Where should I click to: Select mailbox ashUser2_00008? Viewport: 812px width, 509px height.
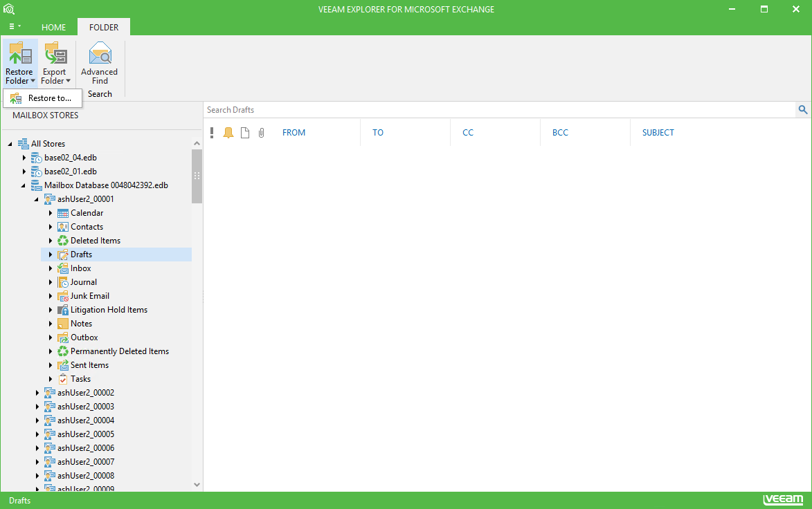(85, 476)
